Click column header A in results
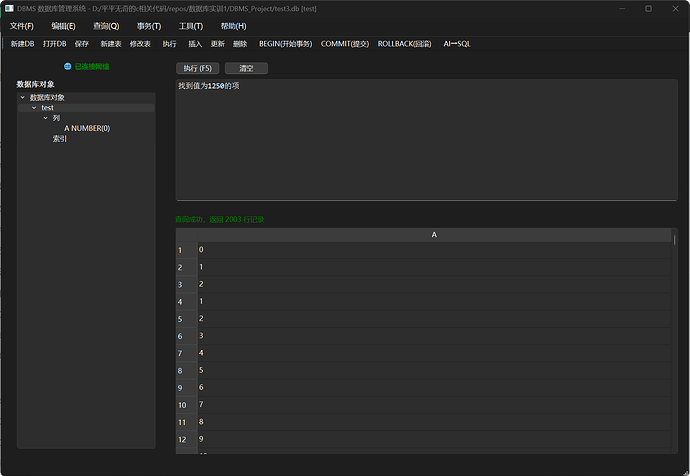690x476 pixels. click(x=434, y=235)
